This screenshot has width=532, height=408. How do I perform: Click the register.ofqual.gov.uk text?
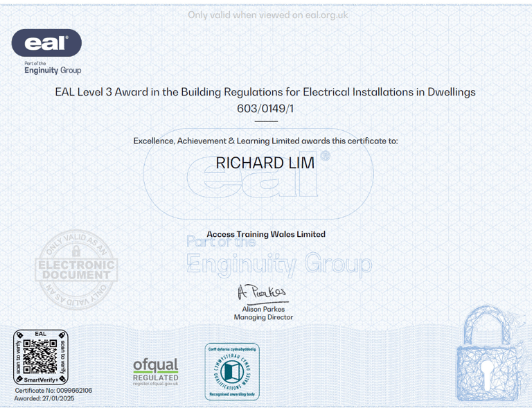click(x=156, y=384)
